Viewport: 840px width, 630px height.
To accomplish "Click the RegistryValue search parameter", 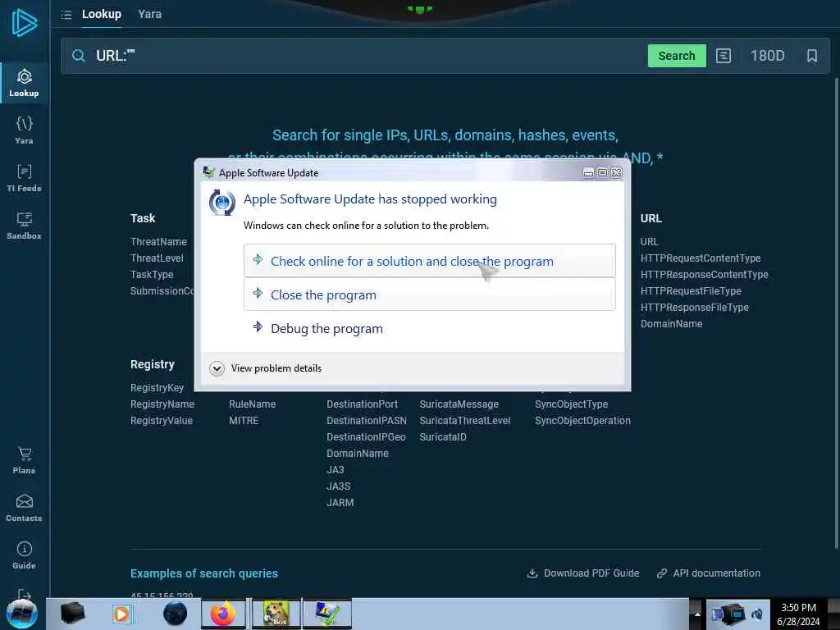I will (162, 421).
